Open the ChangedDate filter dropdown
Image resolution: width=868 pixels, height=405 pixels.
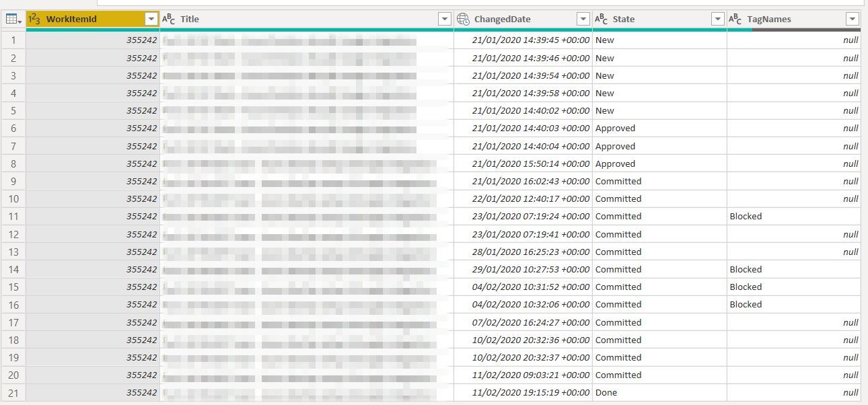coord(583,19)
